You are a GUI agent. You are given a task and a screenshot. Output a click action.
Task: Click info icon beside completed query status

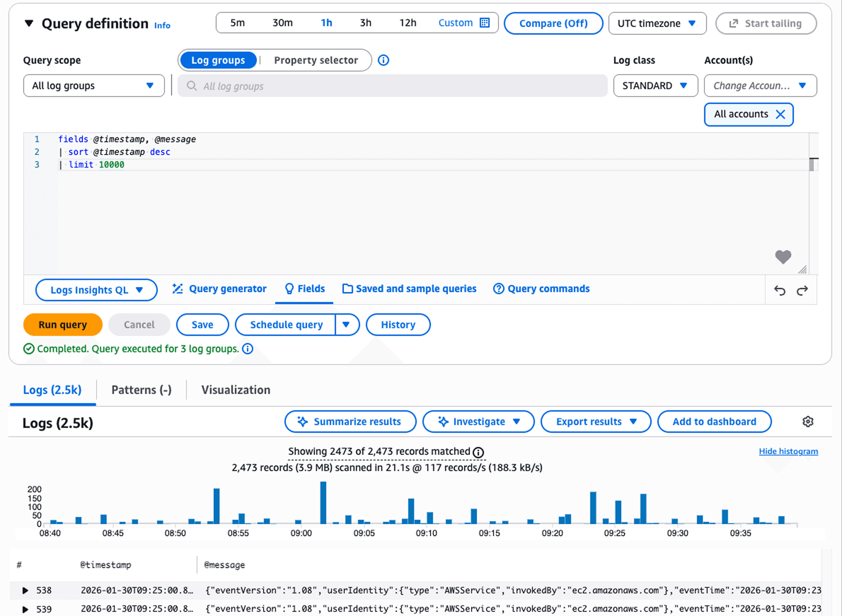tap(247, 349)
